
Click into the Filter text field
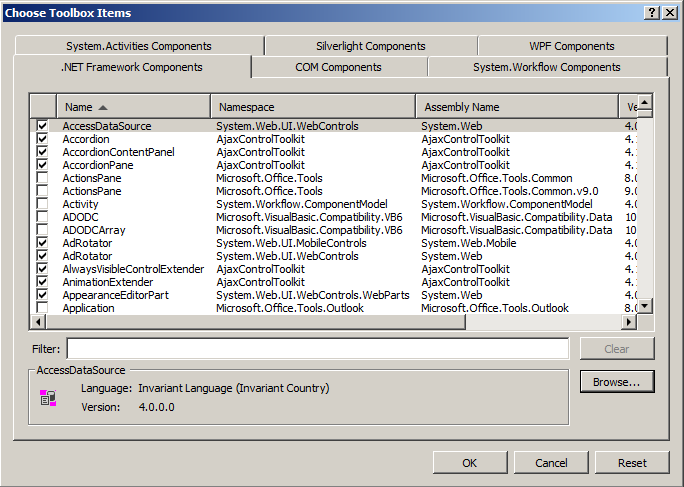point(318,349)
